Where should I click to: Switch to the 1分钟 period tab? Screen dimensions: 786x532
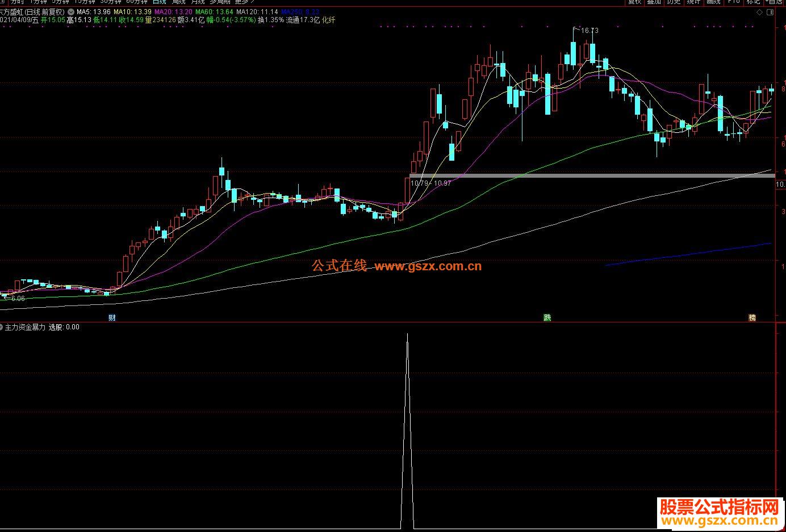coord(39,2)
